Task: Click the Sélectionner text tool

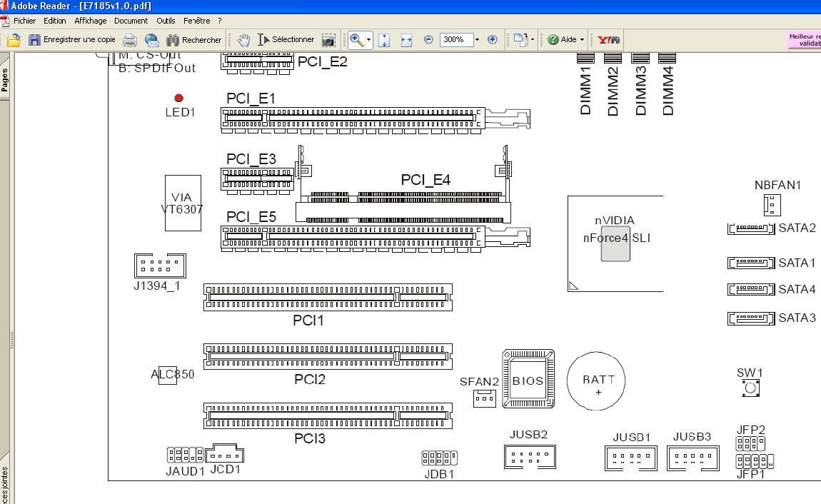Action: (x=286, y=40)
